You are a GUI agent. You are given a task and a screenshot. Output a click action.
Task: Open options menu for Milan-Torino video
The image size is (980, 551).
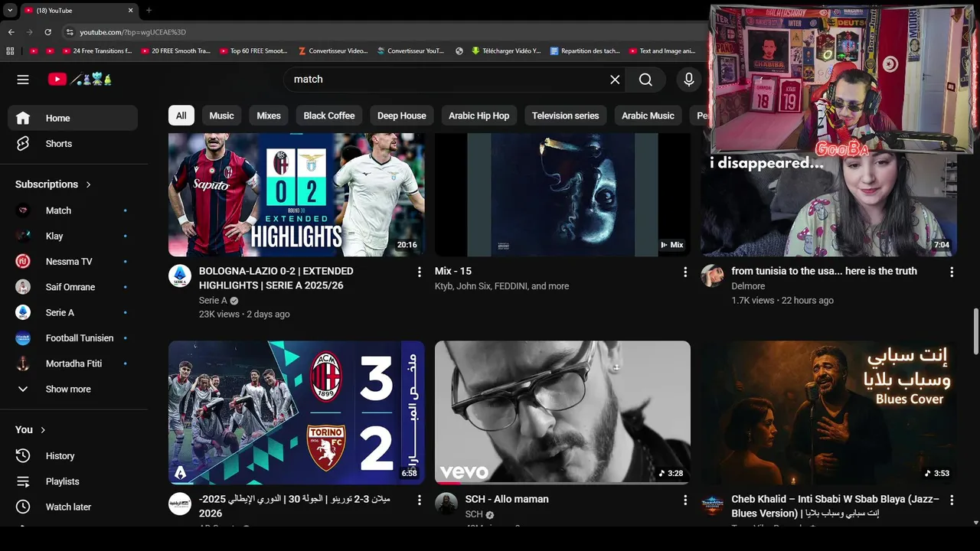coord(419,500)
